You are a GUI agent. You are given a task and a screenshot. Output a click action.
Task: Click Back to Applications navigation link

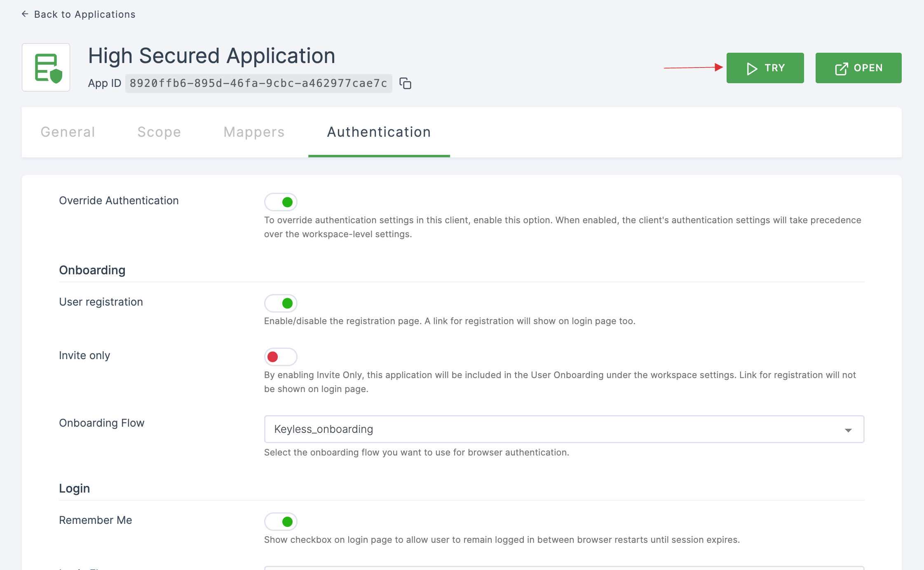pyautogui.click(x=79, y=14)
